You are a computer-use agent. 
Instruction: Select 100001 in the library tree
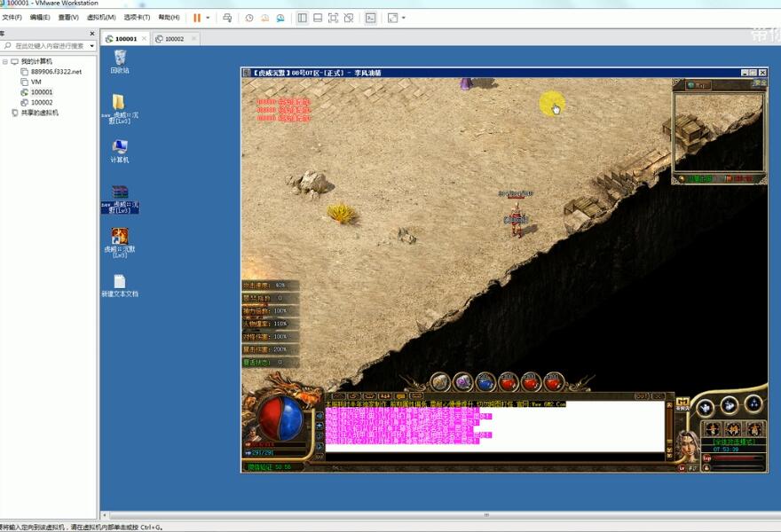pos(42,92)
